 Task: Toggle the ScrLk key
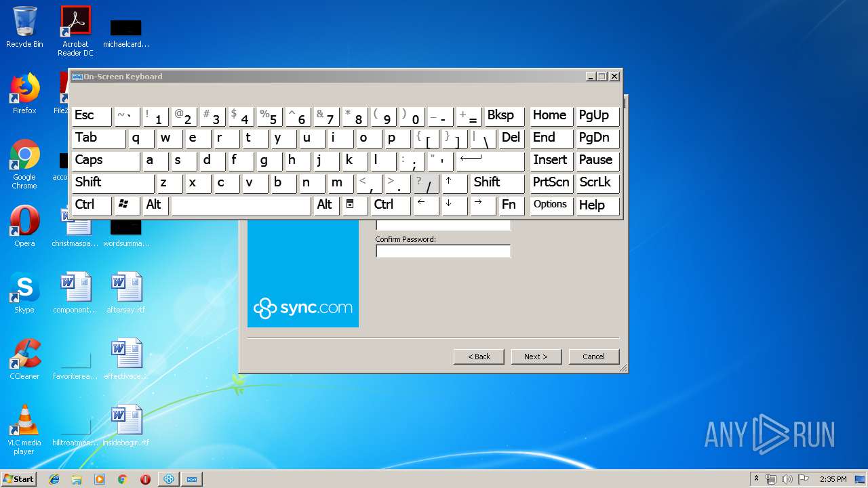pos(597,182)
